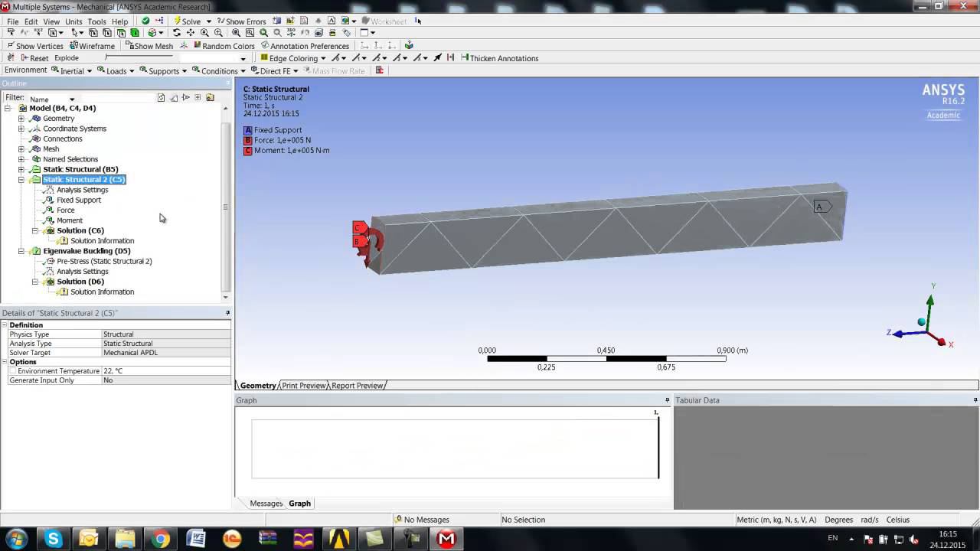Viewport: 980px width, 551px height.
Task: Open the Units menu
Action: [73, 21]
